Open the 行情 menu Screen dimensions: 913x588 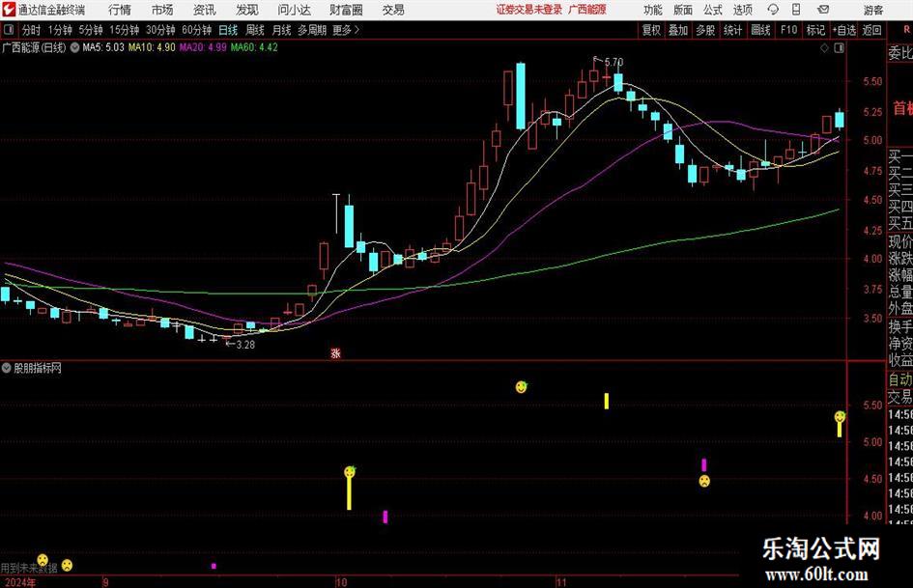tap(120, 10)
